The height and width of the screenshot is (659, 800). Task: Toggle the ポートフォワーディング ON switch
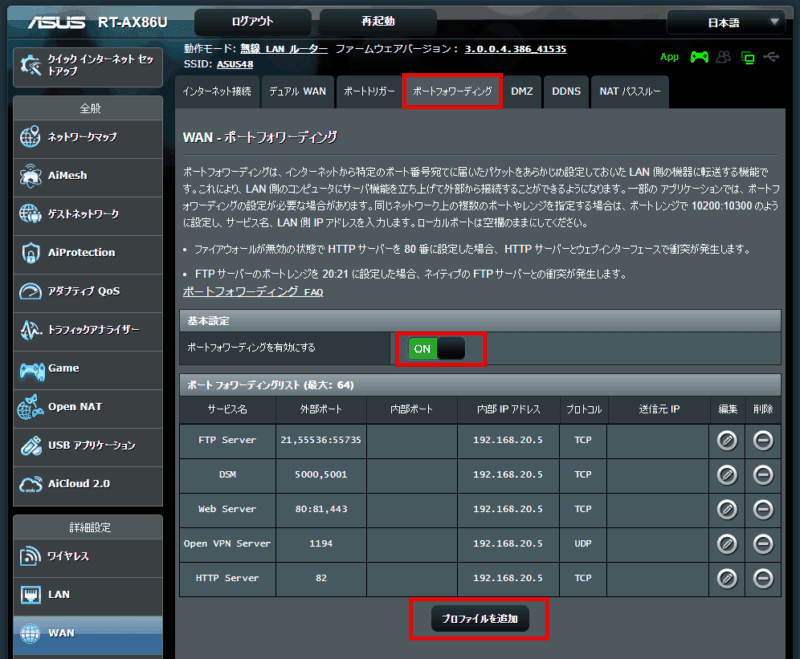coord(437,348)
